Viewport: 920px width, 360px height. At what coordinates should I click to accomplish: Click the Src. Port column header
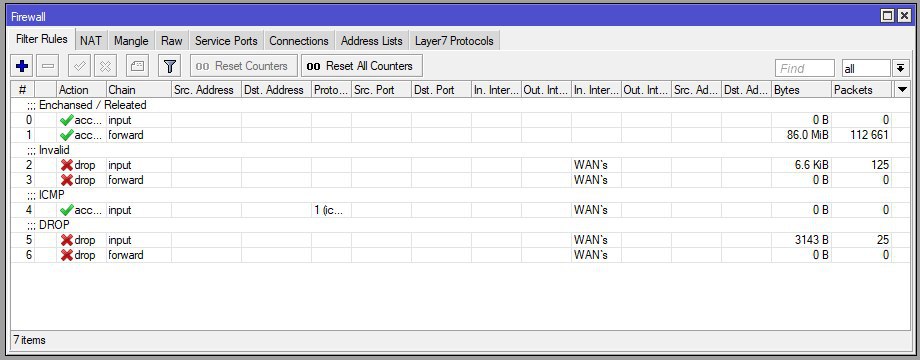coord(381,90)
